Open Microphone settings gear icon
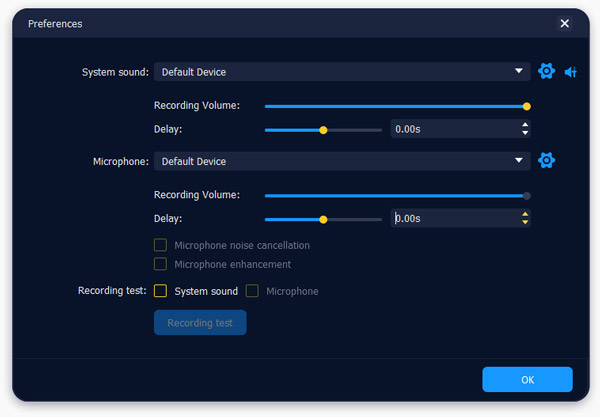Viewport: 600px width, 417px height. 546,161
